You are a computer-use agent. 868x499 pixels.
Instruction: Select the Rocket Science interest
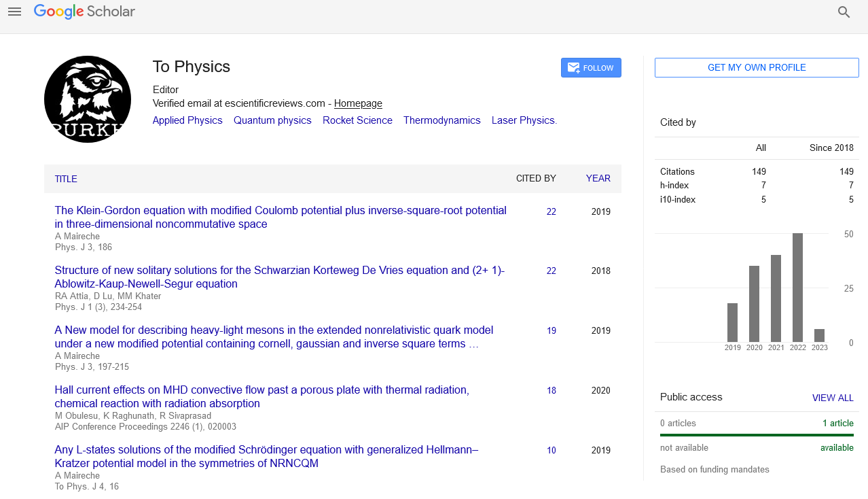click(357, 120)
